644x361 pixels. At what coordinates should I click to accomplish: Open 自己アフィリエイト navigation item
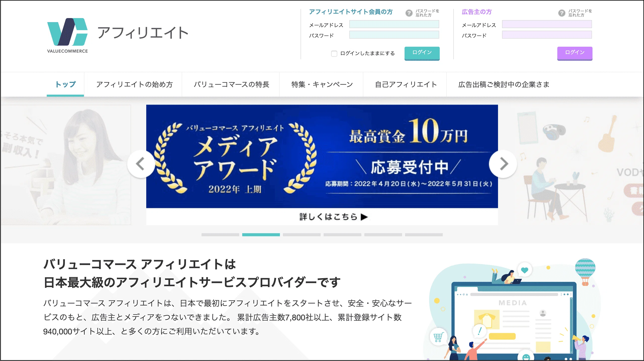pos(406,85)
